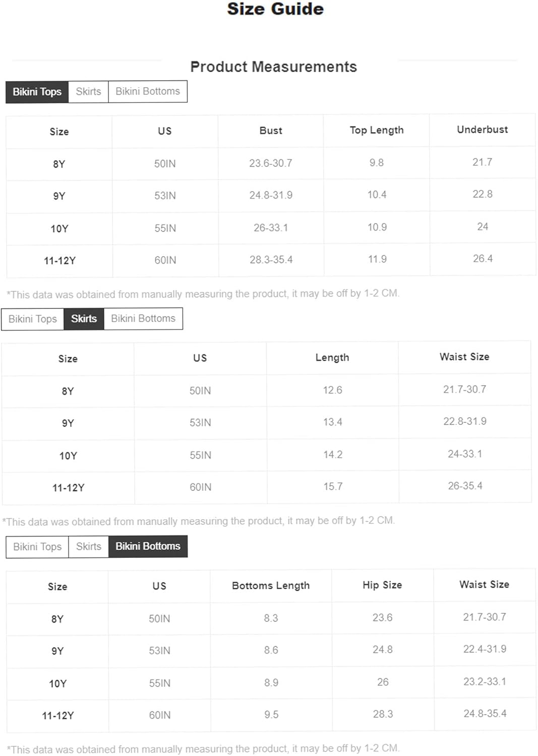Switch to Bikini Tops tab beside highlighted Skirts
538x756 pixels.
(33, 319)
